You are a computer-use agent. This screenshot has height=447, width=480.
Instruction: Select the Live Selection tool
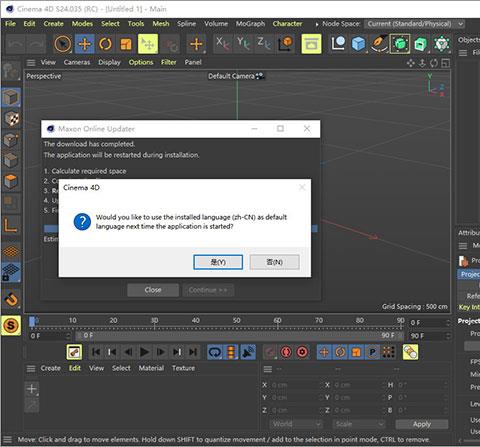(63, 44)
